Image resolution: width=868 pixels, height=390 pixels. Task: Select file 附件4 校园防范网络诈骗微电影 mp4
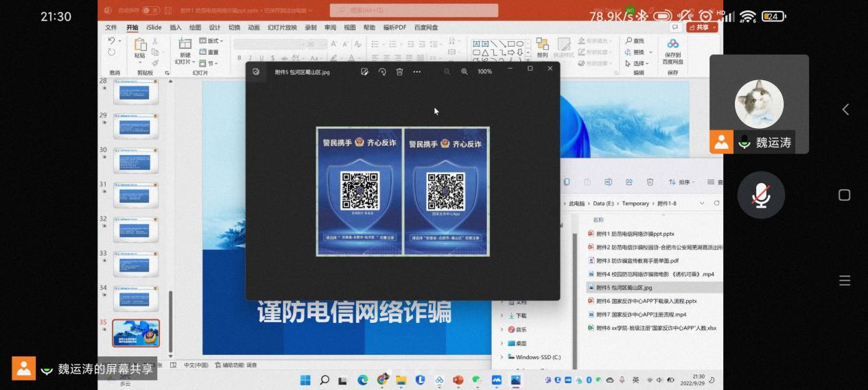650,274
